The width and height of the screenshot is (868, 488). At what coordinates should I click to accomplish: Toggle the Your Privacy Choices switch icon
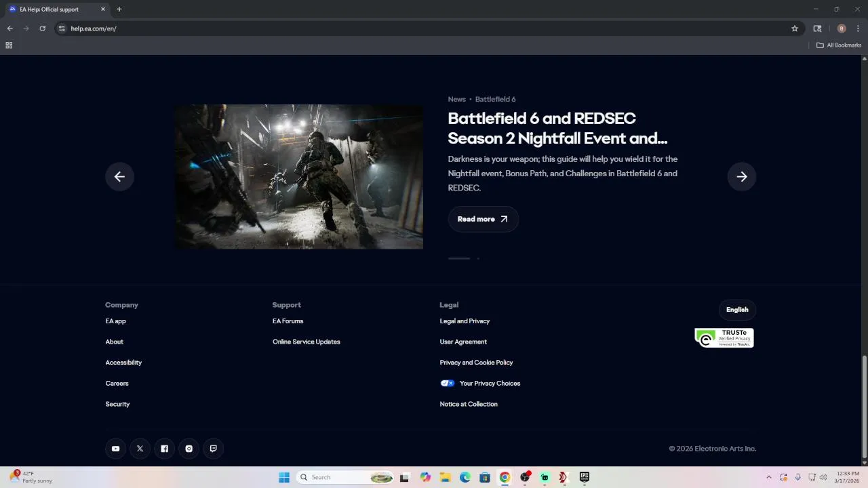448,383
